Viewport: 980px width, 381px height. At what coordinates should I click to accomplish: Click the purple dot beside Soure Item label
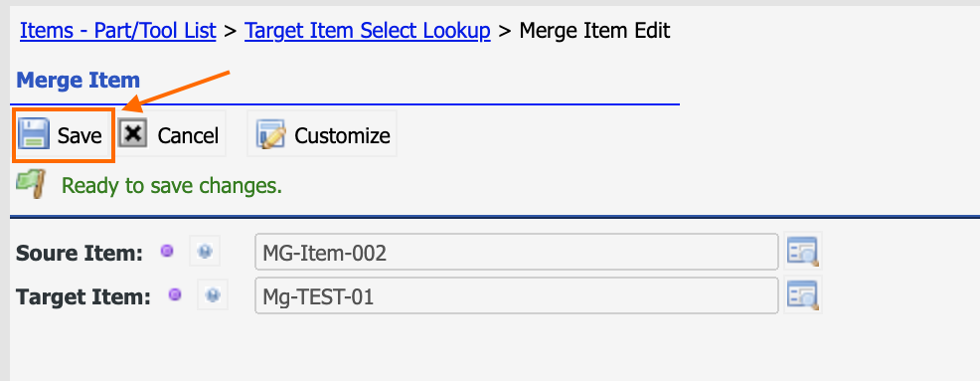pos(167,251)
